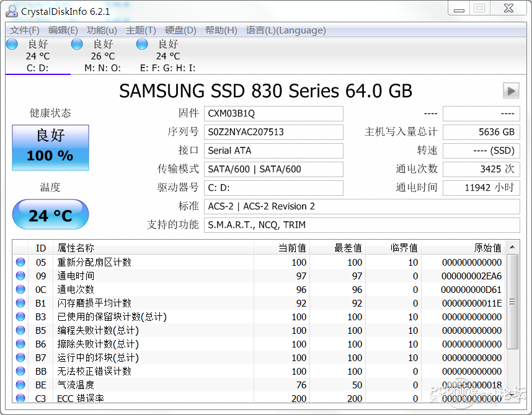Click the 良好 100 % health status button
532x415 pixels.
[x=51, y=147]
